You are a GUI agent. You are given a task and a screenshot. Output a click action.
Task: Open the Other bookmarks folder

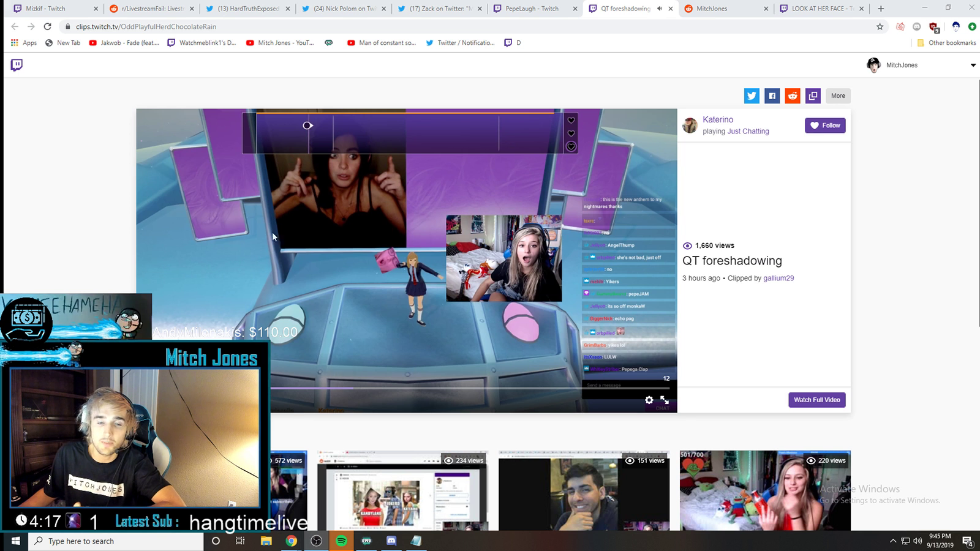tap(946, 43)
